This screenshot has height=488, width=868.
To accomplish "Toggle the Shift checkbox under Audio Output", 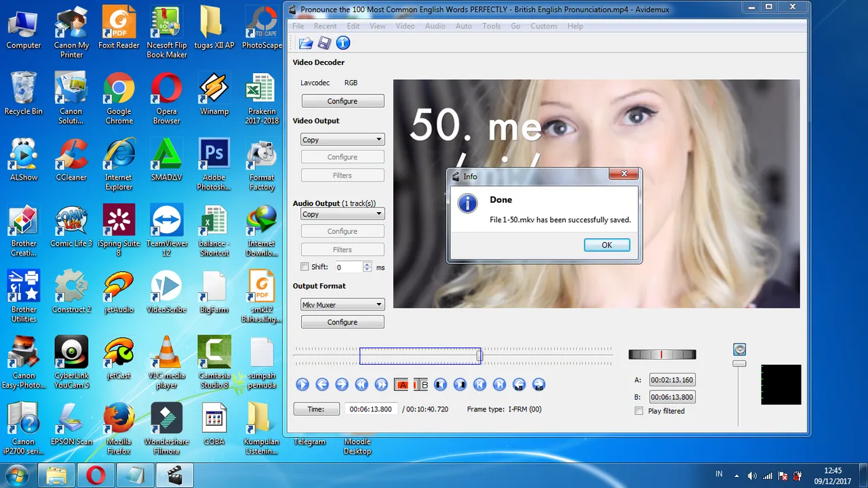I will [304, 267].
